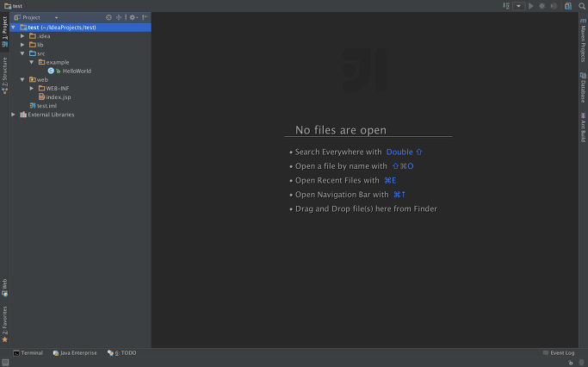Toggle tool window bars in bottom-left corner
This screenshot has height=367, width=588.
[4, 363]
